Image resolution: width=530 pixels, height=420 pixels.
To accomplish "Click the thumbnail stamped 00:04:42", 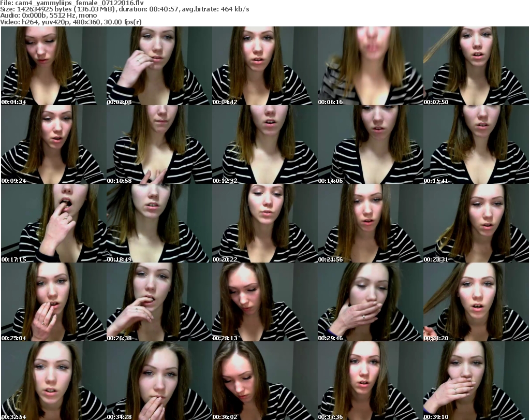I will coord(264,66).
